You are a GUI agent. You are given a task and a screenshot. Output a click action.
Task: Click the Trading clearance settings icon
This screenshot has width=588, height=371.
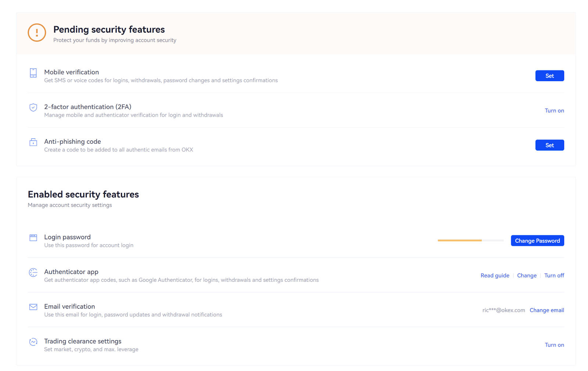(x=33, y=342)
